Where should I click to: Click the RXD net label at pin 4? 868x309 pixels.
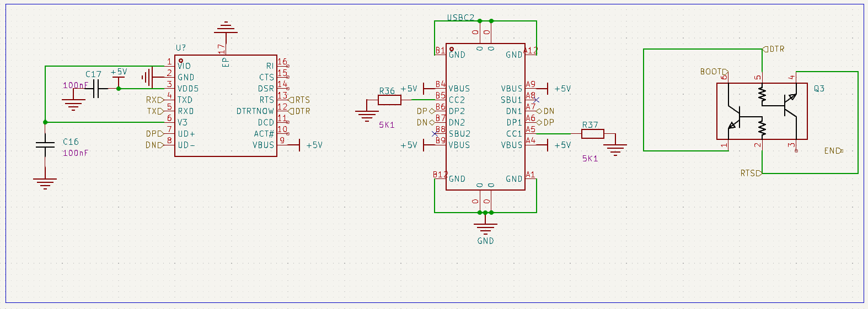point(154,100)
